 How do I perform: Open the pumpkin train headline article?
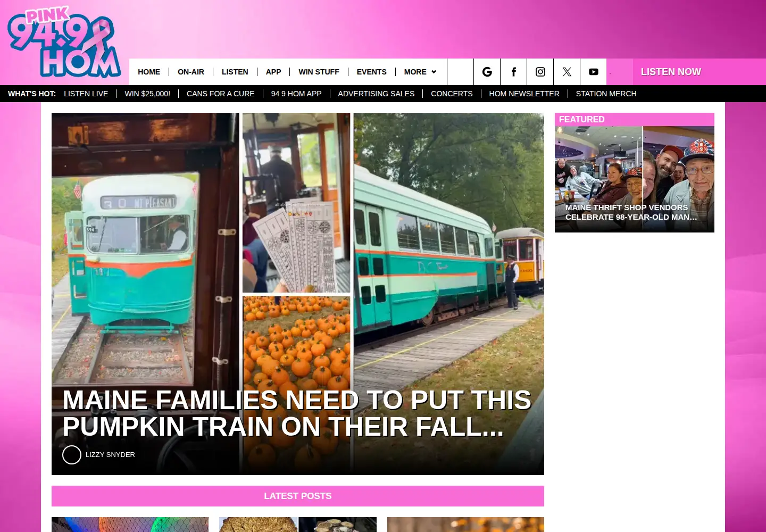tap(297, 413)
